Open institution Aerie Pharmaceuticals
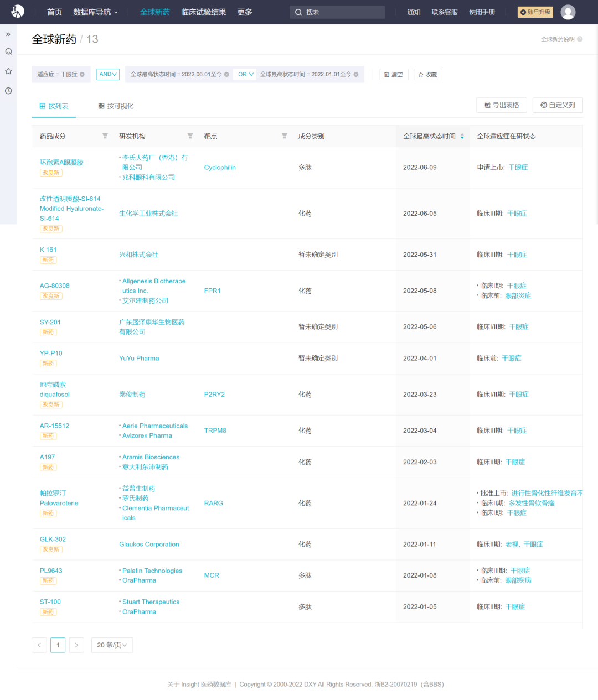598x700 pixels. [x=155, y=426]
